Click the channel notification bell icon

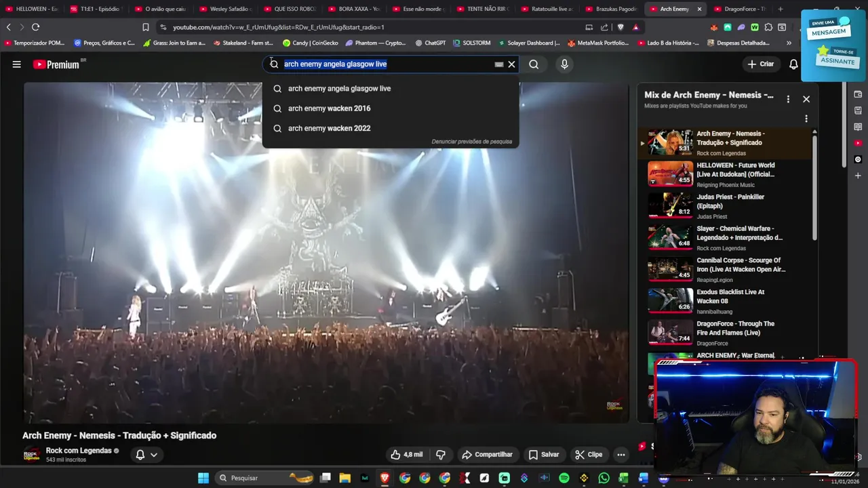(x=140, y=455)
